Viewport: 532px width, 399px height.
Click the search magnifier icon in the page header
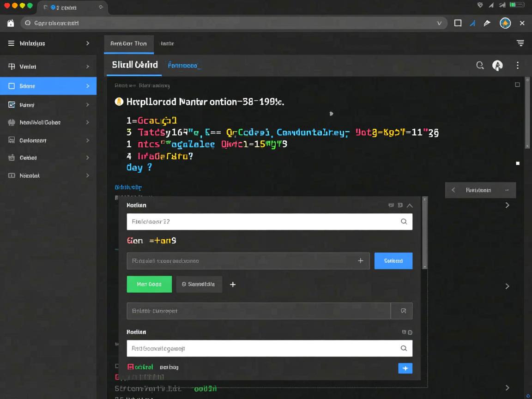(480, 66)
